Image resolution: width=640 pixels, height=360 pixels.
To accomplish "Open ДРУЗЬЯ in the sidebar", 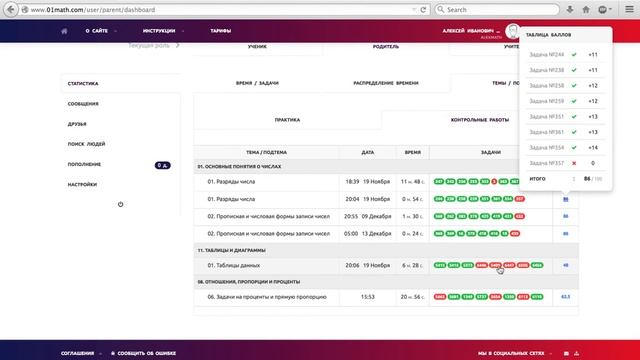I will (77, 124).
